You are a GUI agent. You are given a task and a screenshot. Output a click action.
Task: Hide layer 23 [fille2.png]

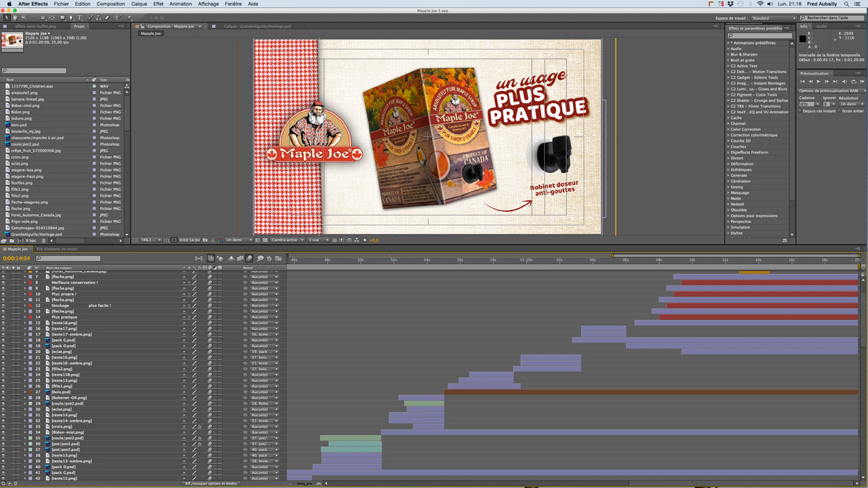[3, 369]
